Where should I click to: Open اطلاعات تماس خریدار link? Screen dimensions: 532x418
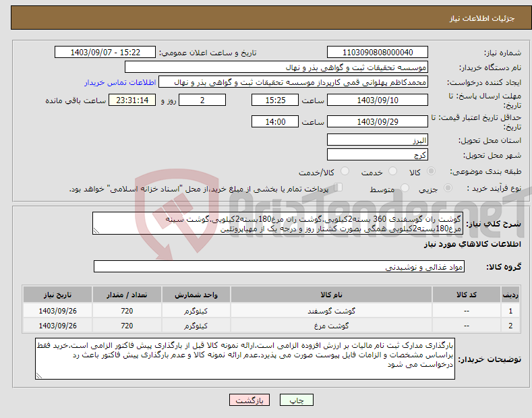click(x=120, y=82)
